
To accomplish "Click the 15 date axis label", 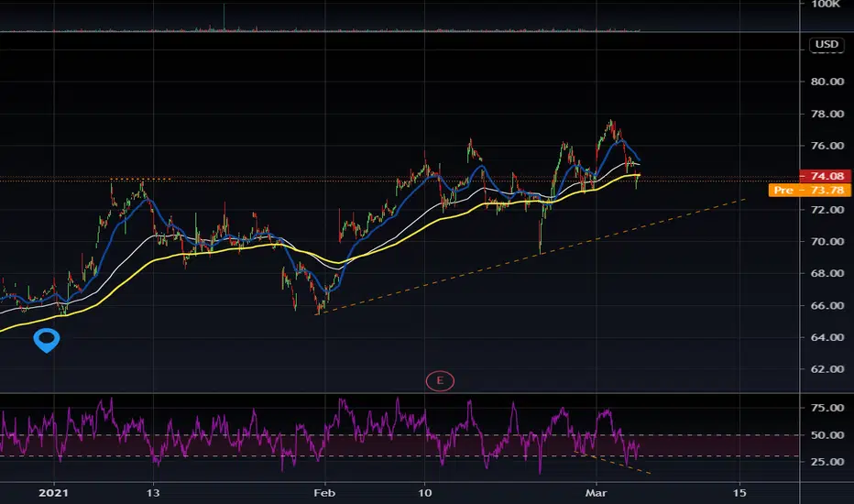I will [739, 493].
